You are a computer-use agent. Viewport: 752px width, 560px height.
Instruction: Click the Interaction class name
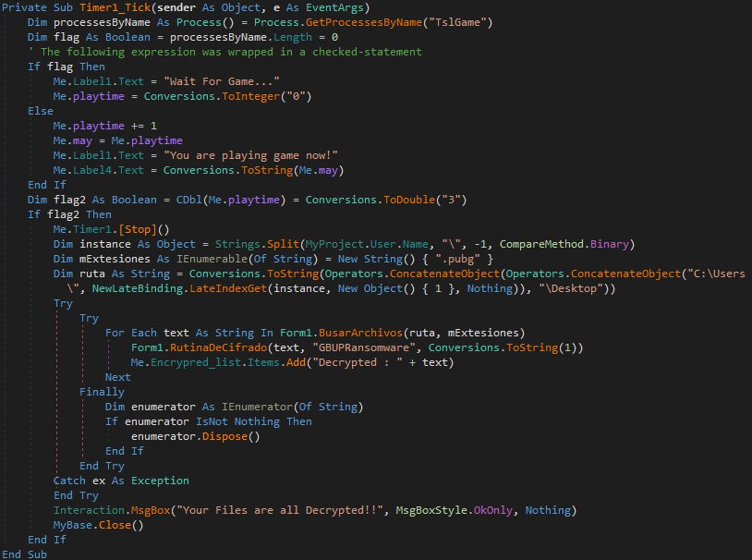[89, 511]
